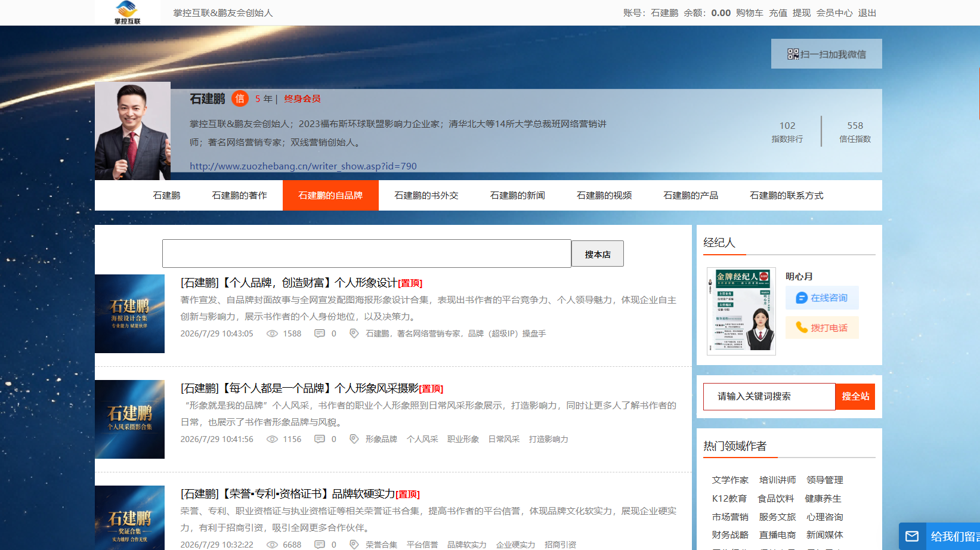This screenshot has height=550, width=980.
Task: Click the 石建鹏 profile portrait photo
Action: [x=132, y=131]
